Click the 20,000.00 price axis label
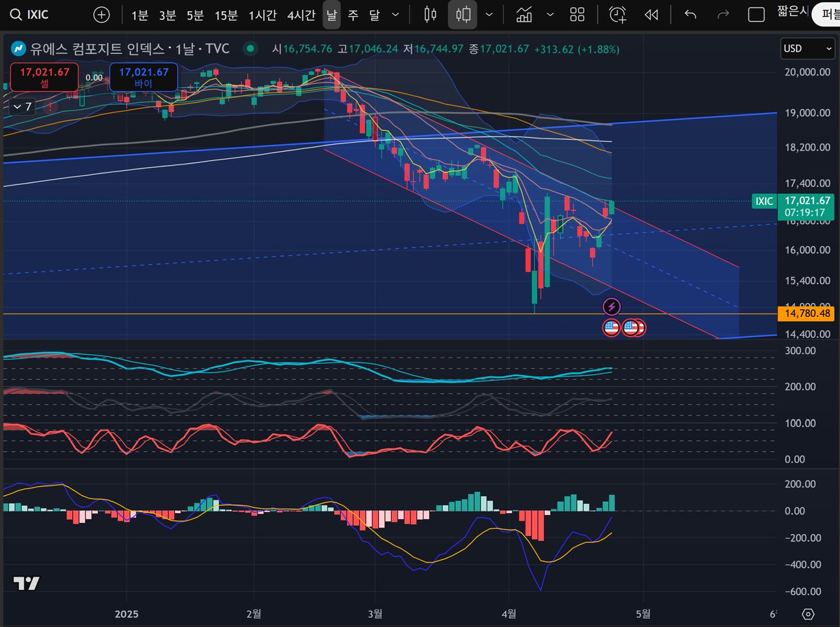Screen dimensions: 840x627 (x=806, y=72)
